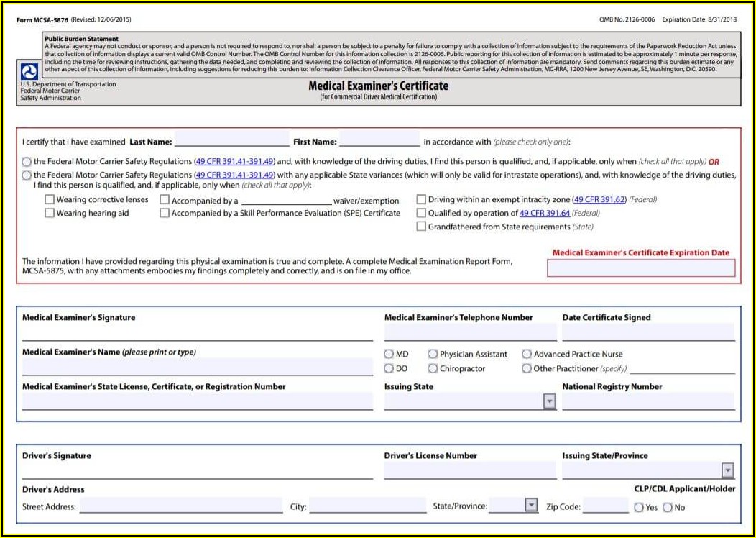This screenshot has height=538, width=756.
Task: Click the Driver's License Number field
Action: tap(470, 470)
